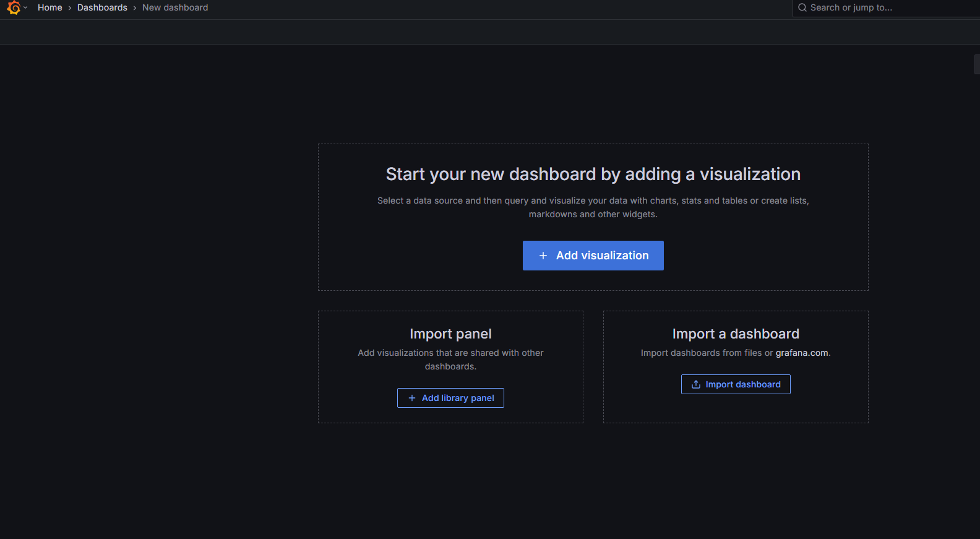This screenshot has width=980, height=539.
Task: Click the New dashboard breadcrumb text
Action: (x=175, y=7)
